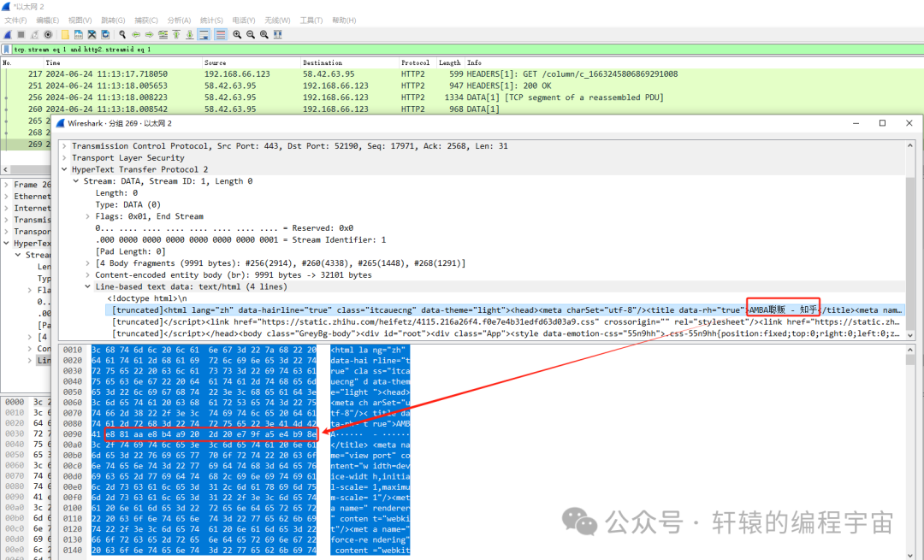
Task: Open the 帮助(H) menu
Action: click(344, 20)
